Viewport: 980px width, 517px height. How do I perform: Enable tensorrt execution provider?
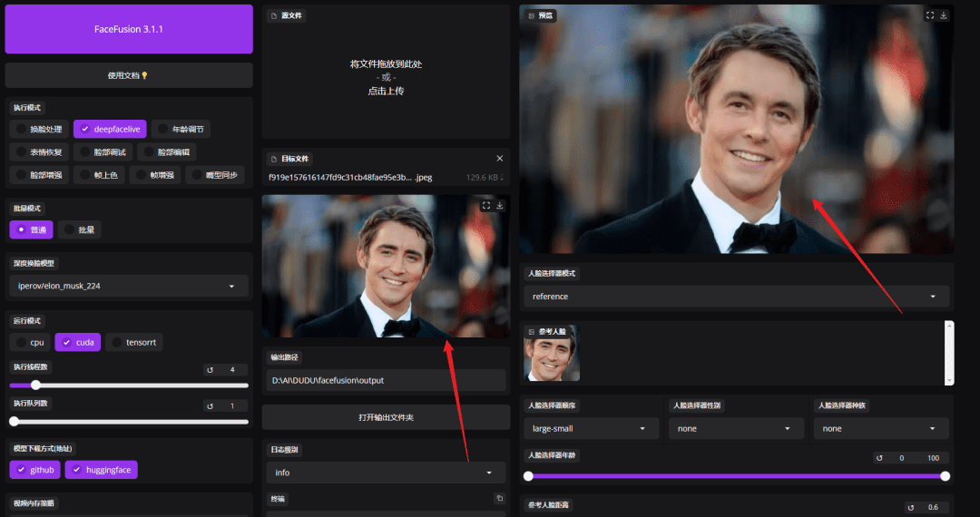tap(133, 342)
